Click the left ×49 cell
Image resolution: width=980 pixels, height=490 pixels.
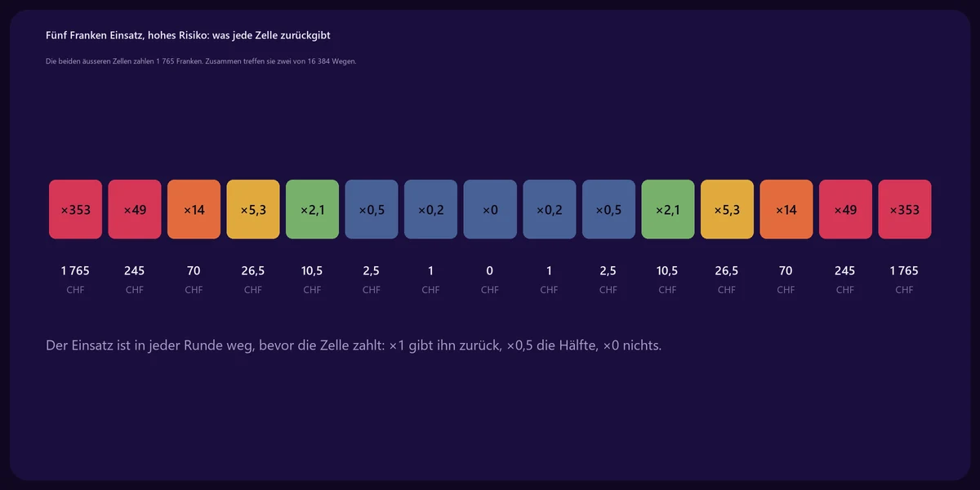pyautogui.click(x=135, y=209)
